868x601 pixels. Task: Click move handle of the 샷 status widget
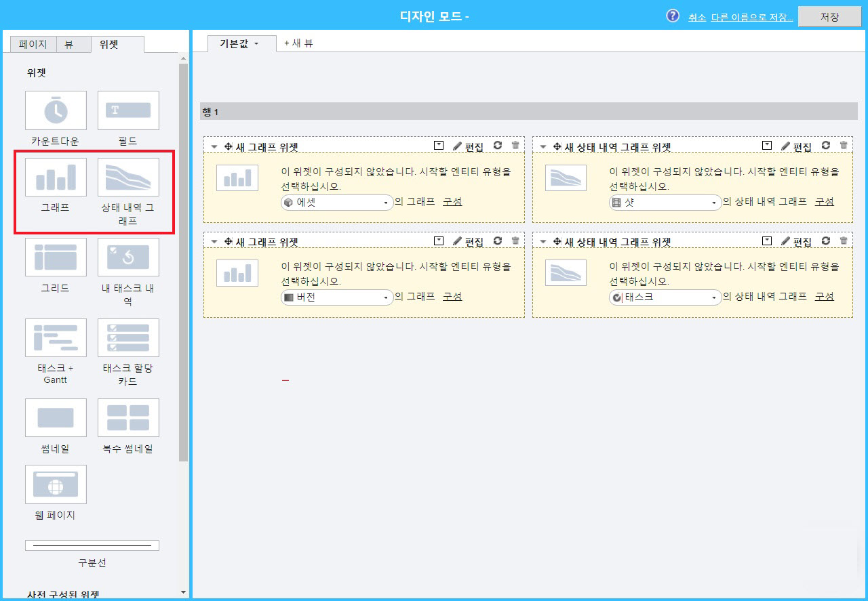click(557, 146)
